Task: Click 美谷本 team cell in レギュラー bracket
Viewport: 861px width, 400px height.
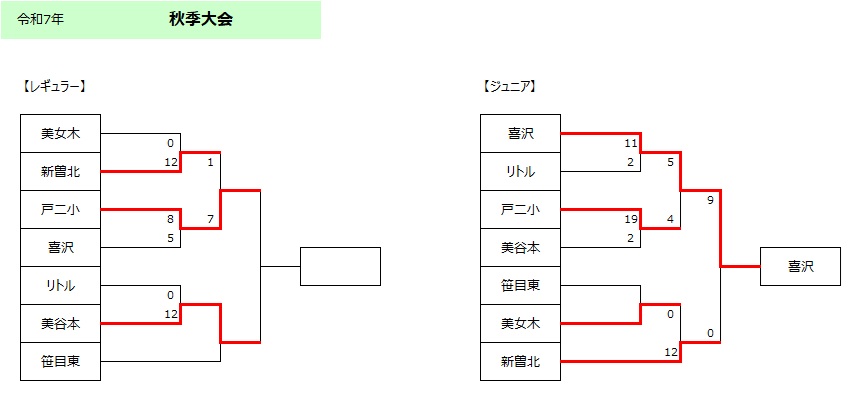Action: click(60, 323)
